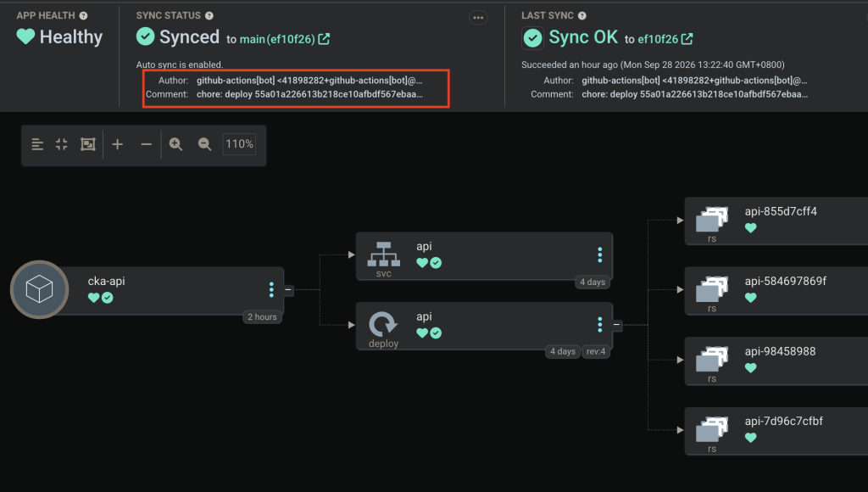The image size is (868, 492).
Task: Click the 110% zoom level field
Action: (x=239, y=144)
